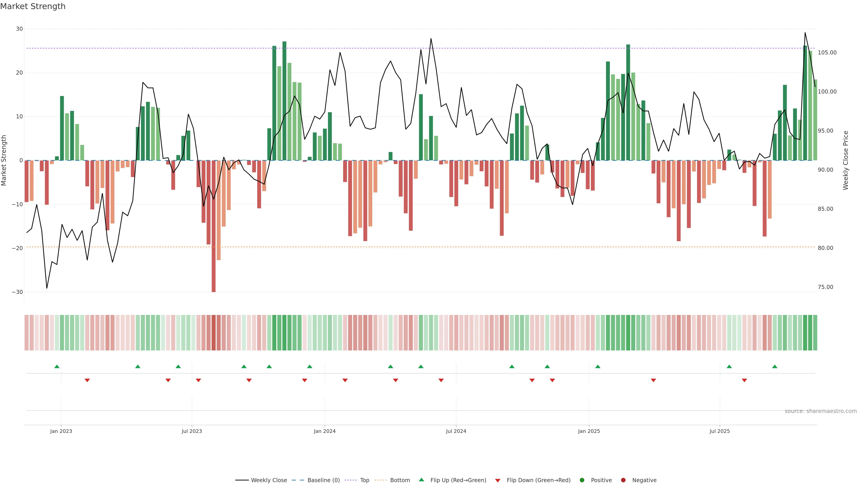The width and height of the screenshot is (868, 488).
Task: Click the last green flip-up triangle marker
Action: point(775,366)
